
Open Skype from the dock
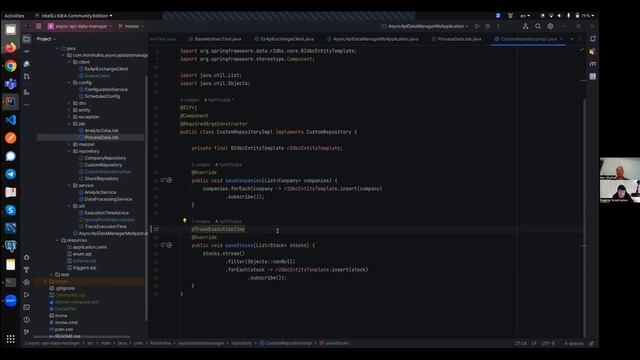[x=11, y=210]
